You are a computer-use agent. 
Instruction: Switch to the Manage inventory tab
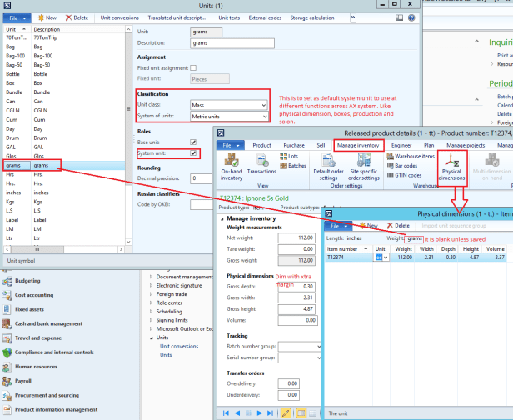click(x=358, y=145)
